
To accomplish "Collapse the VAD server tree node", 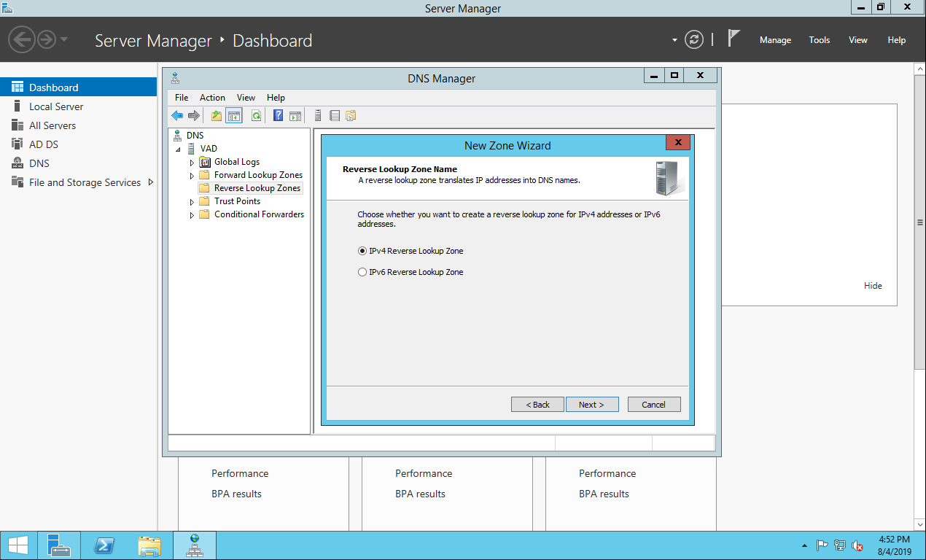I will point(179,149).
